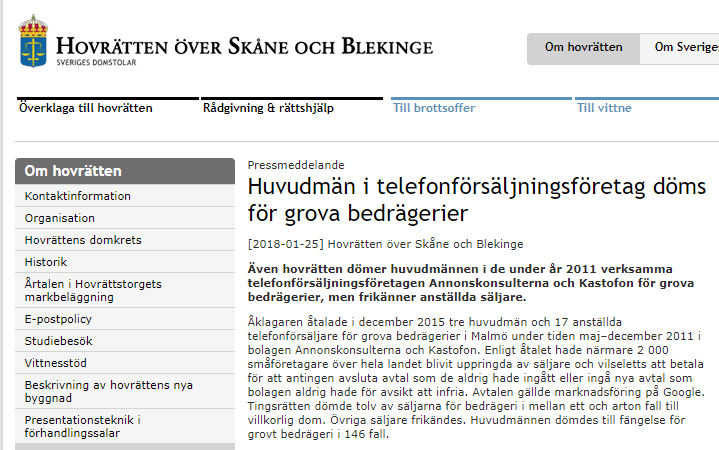Click the Om hovrätten sidebar header
This screenshot has height=450, width=719.
tap(125, 171)
